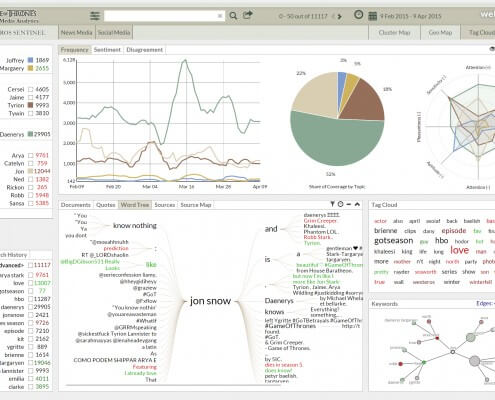Open the filter sliders icon beside search box
Viewport: 495px width, 400px height.
pos(95,16)
